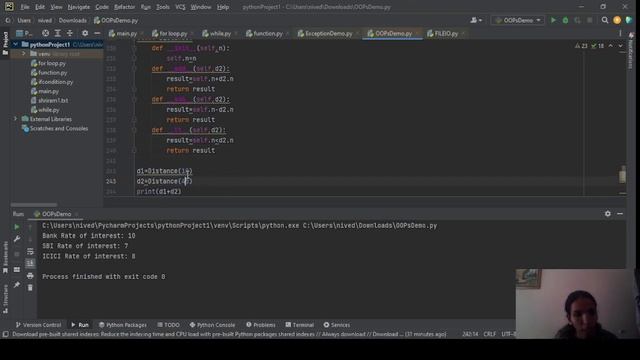
Task: Open Version Control tool window
Action: pyautogui.click(x=38, y=325)
